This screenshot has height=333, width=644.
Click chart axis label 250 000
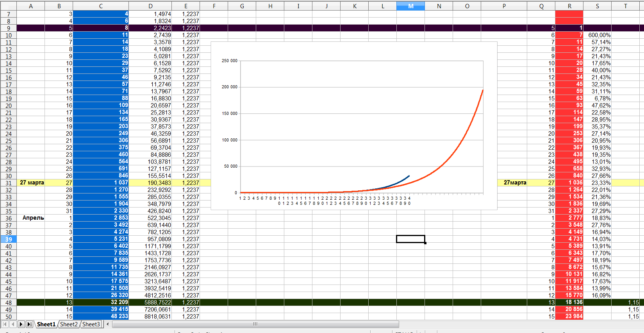pos(230,61)
